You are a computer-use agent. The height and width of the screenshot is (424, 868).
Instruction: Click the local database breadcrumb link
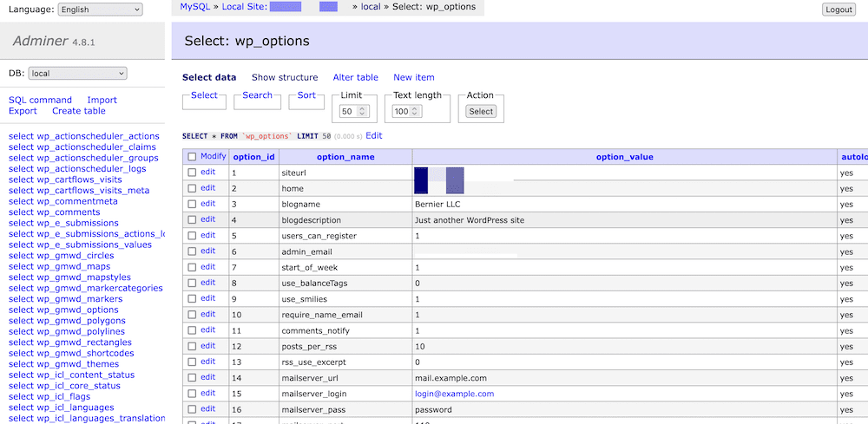coord(371,7)
